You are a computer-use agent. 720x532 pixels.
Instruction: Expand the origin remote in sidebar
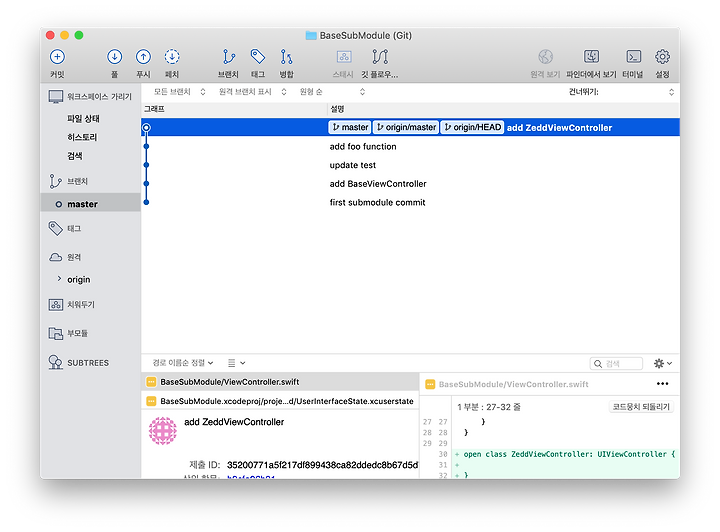[59, 279]
